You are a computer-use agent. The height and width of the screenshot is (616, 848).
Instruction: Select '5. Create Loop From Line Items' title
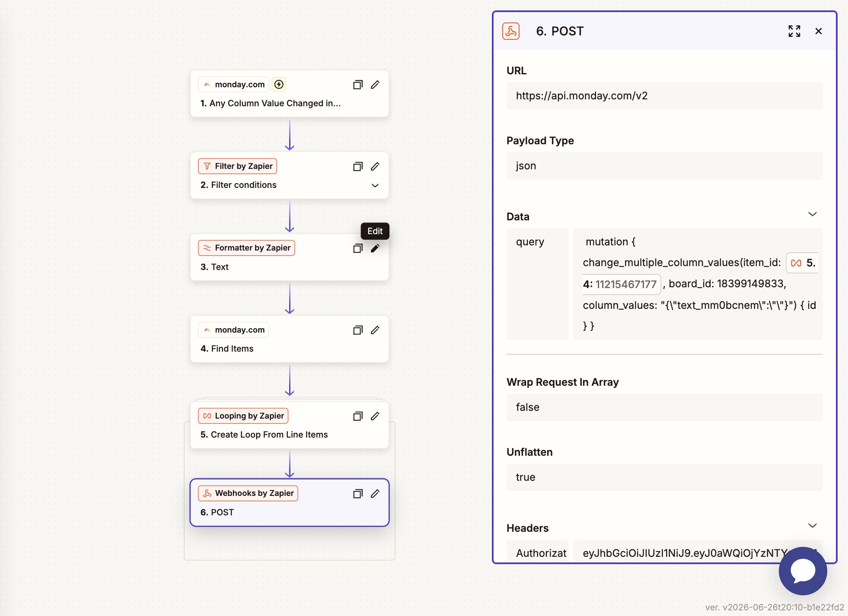[264, 435]
